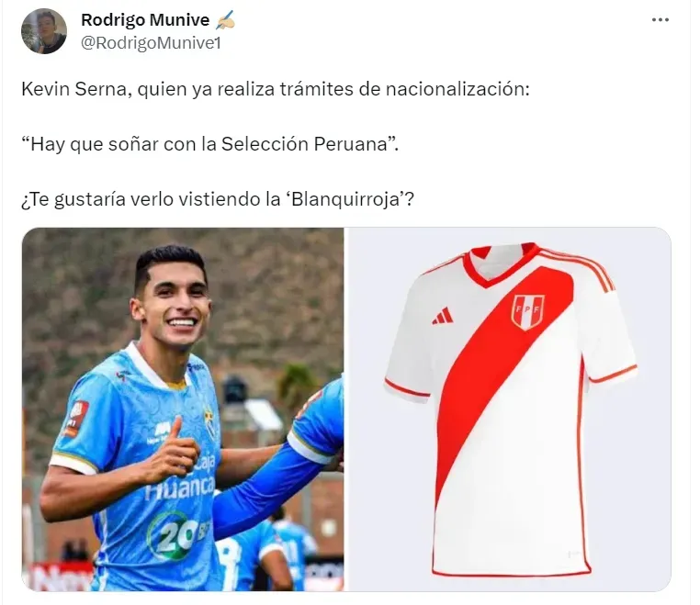Viewport: 700px width, 605px height.
Task: Click the writing hand emoji beside the name
Action: (225, 20)
